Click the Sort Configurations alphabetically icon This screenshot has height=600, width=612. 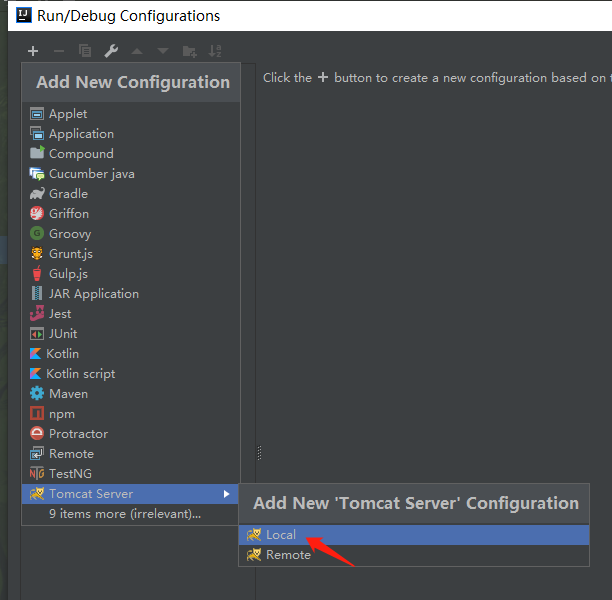[x=215, y=51]
